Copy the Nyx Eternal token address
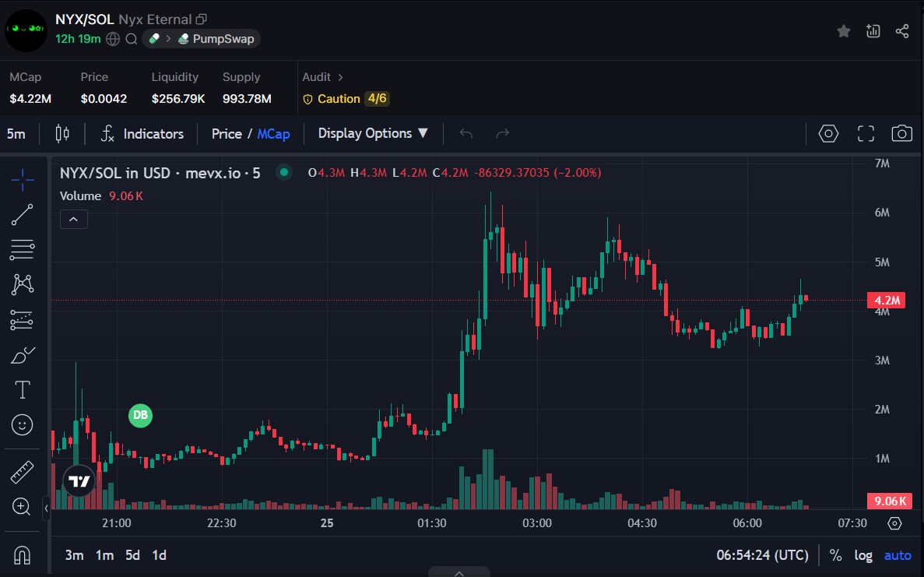Viewport: 924px width, 577px height. pos(201,19)
